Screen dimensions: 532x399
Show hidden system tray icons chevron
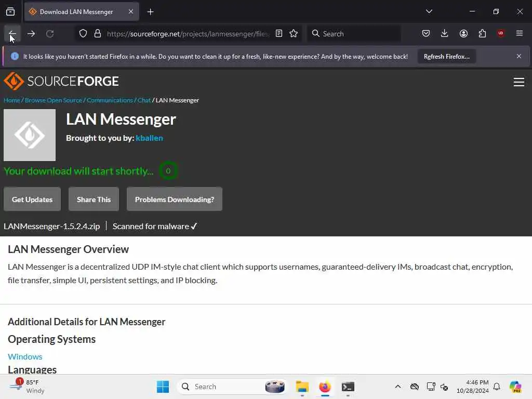pyautogui.click(x=398, y=387)
